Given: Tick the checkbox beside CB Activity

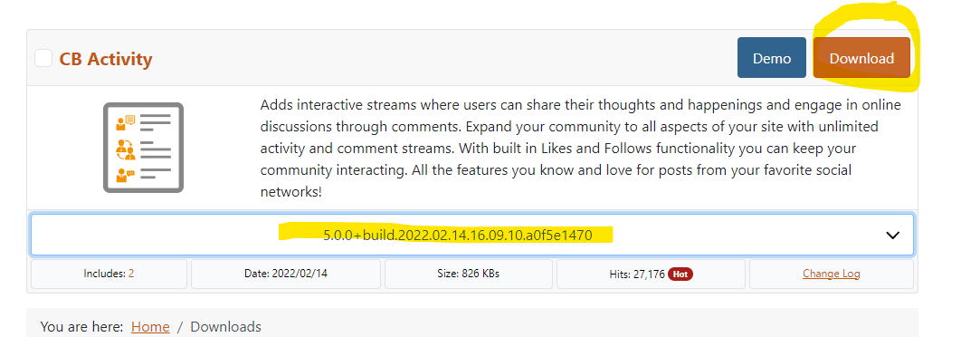Looking at the screenshot, I should tap(43, 58).
